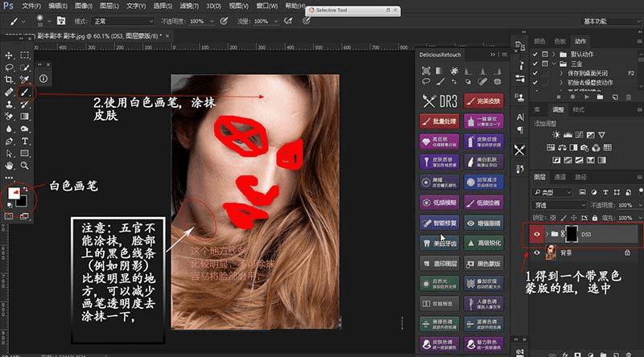The width and height of the screenshot is (644, 357).
Task: Uncheck the 默认动作 action set checkbox
Action: point(535,54)
